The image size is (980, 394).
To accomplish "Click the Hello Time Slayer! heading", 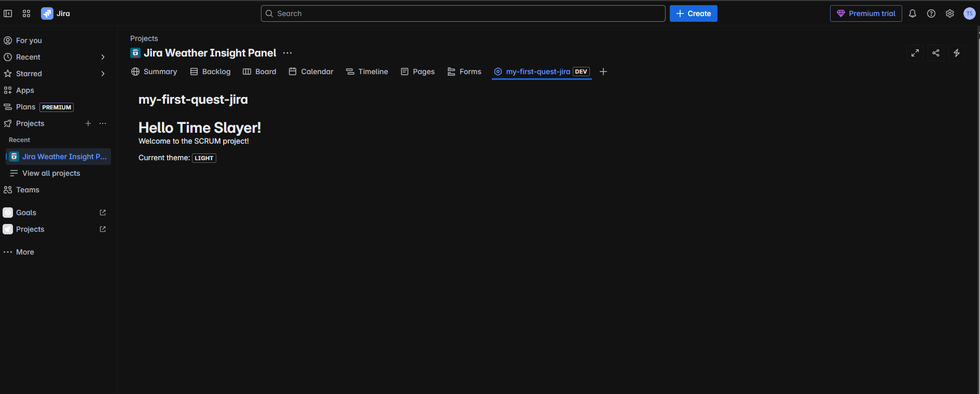I will 200,128.
